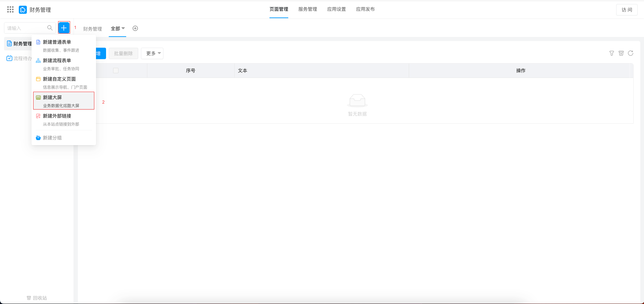Image resolution: width=644 pixels, height=304 pixels.
Task: Expand the 全部 view dropdown
Action: (x=117, y=29)
